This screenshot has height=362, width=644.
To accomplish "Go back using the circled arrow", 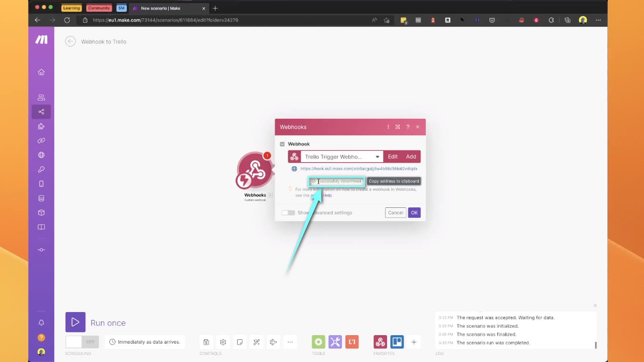I will (x=70, y=41).
